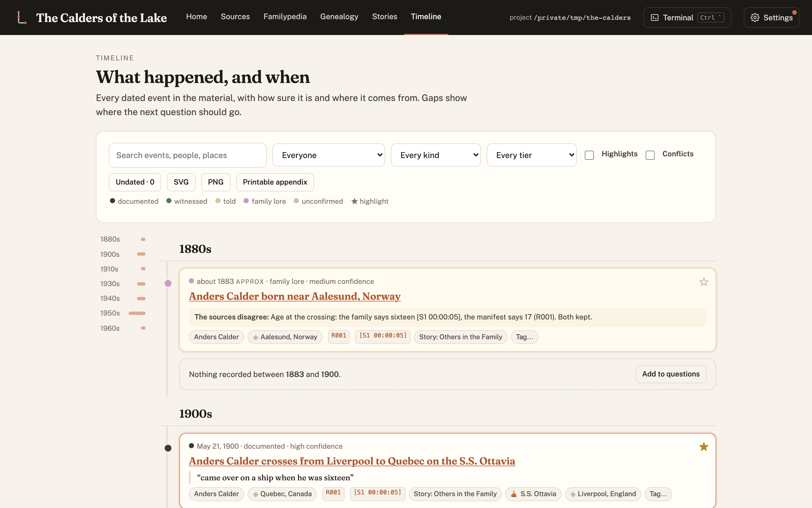Screen dimensions: 812x508
Task: Open the Liverpool, England place tag
Action: pyautogui.click(x=603, y=494)
